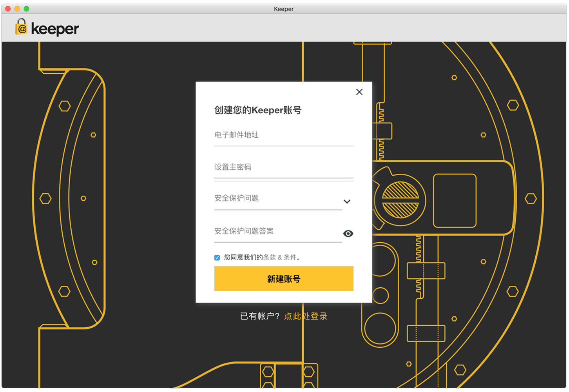Expand the security question list
This screenshot has width=569, height=392.
pyautogui.click(x=347, y=201)
